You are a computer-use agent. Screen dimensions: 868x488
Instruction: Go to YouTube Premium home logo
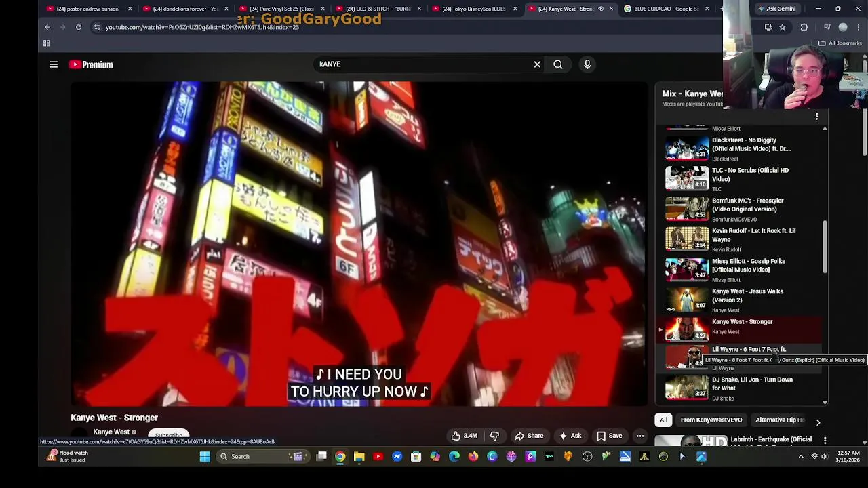91,64
